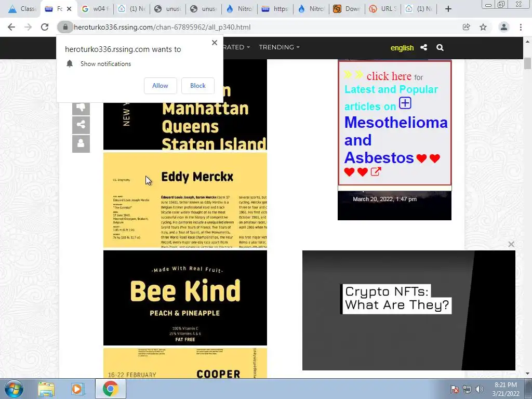Click the Action Center flag tray icon
The image size is (532, 399).
tap(455, 389)
